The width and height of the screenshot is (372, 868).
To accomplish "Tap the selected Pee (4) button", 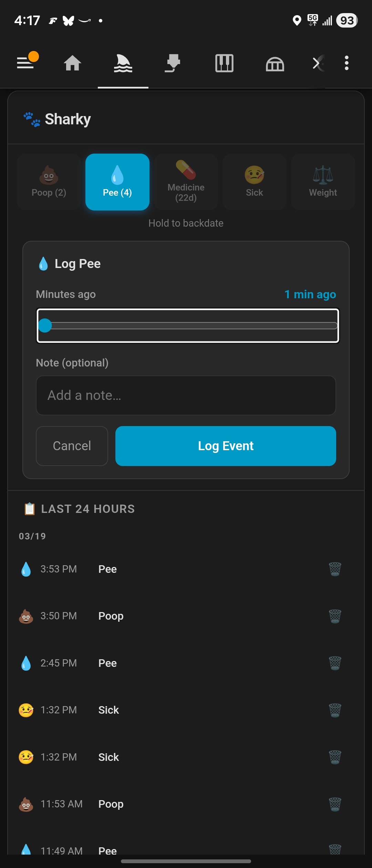I will [x=117, y=182].
